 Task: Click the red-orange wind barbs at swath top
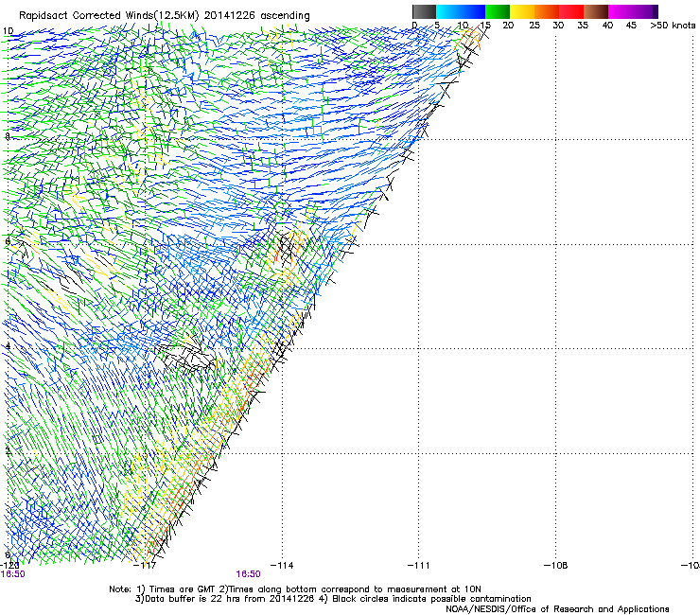[468, 40]
